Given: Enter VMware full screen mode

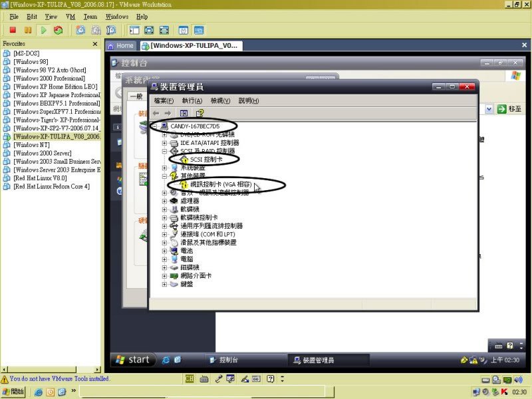Looking at the screenshot, I should 164,30.
